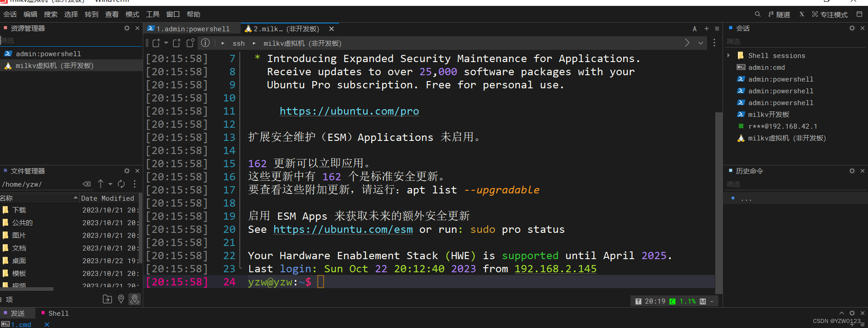The width and height of the screenshot is (868, 328).
Task: Open settings gear of 会话 panel
Action: 852,28
